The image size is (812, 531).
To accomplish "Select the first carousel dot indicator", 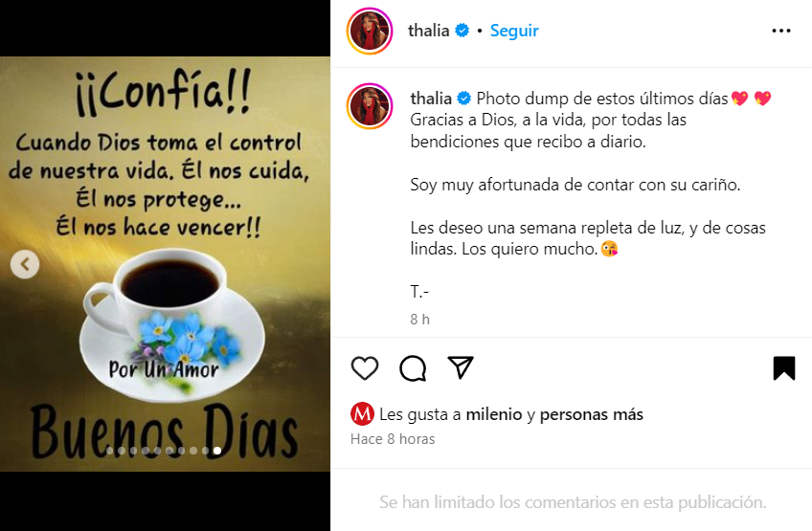I will (x=110, y=451).
